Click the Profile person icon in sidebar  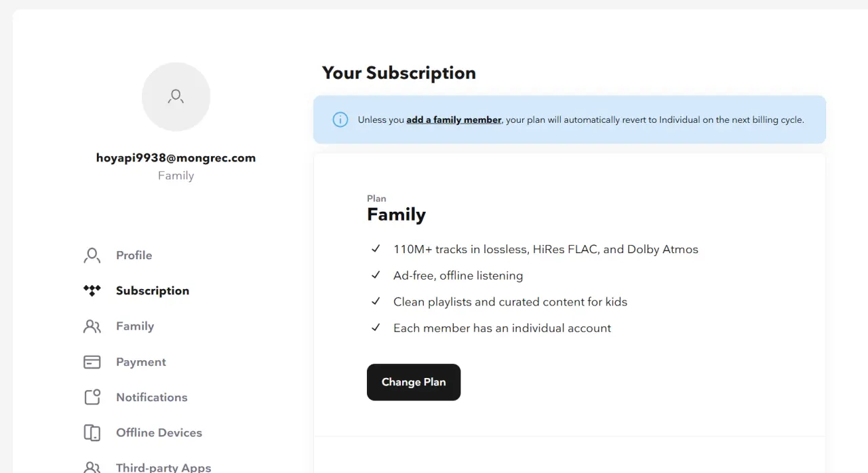click(x=92, y=255)
